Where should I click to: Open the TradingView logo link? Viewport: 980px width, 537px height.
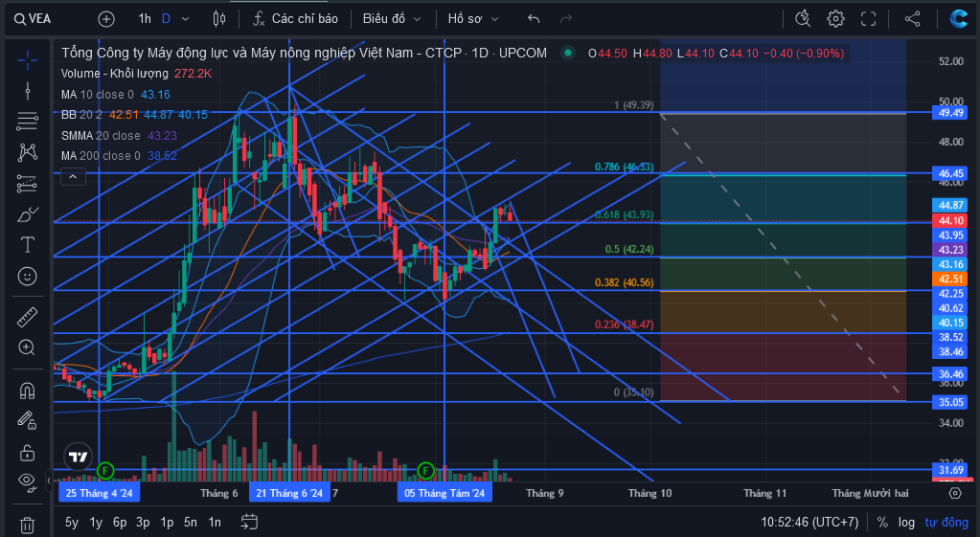tap(79, 457)
